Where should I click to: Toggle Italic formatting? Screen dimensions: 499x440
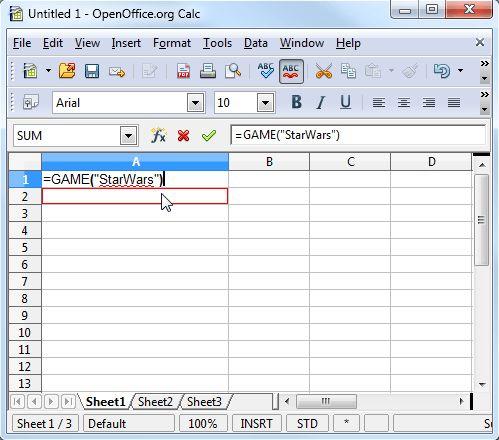click(x=321, y=102)
